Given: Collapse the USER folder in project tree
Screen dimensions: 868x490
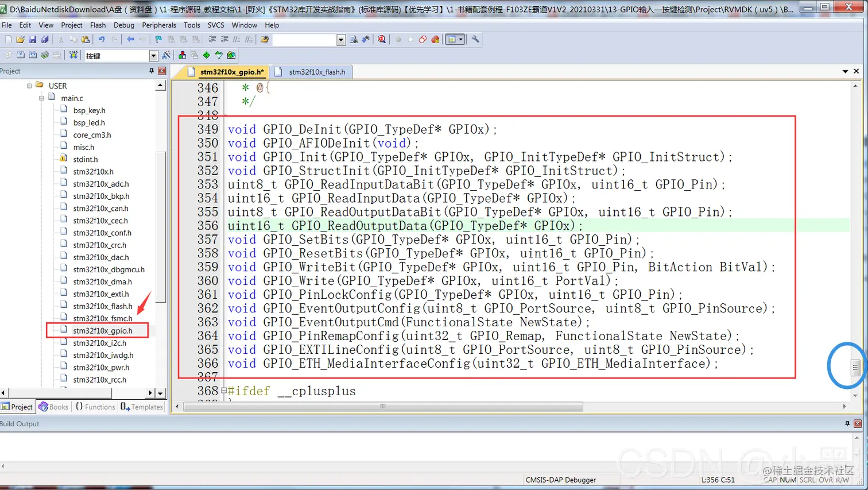Looking at the screenshot, I should [29, 86].
